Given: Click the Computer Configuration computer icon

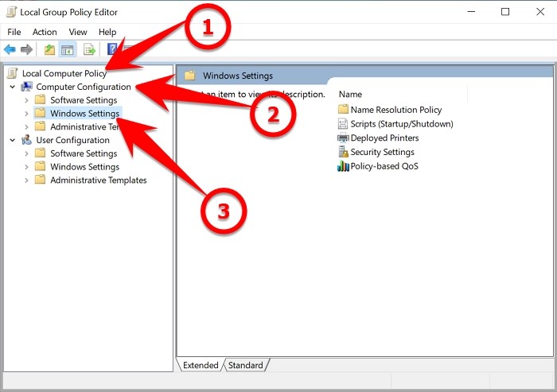Looking at the screenshot, I should pos(26,87).
